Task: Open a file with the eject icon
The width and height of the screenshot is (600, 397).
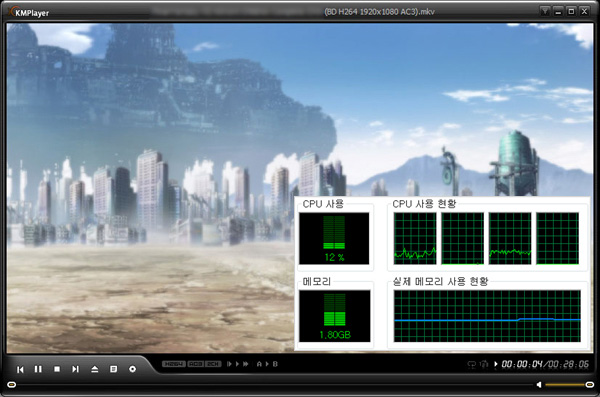Action: tap(95, 369)
